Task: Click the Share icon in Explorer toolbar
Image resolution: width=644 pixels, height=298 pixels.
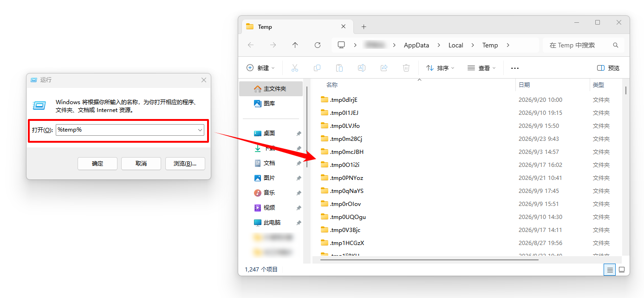Action: [384, 68]
